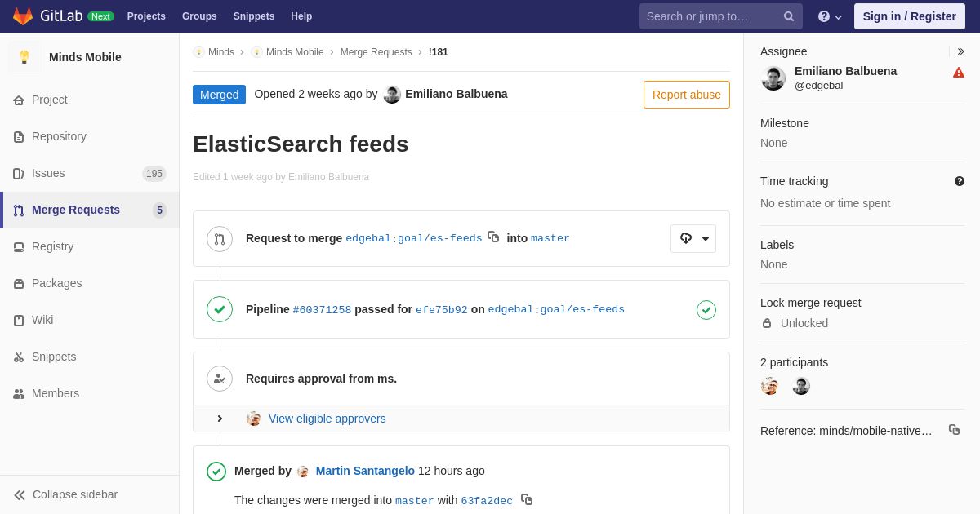Click the GitLab fox logo
This screenshot has height=514, width=980.
point(23,16)
